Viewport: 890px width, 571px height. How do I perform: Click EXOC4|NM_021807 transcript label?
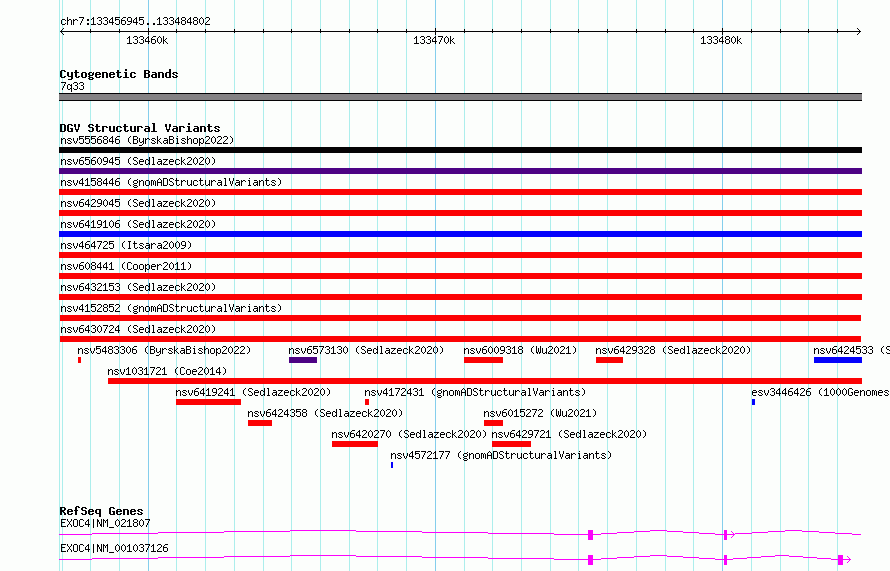pos(105,523)
